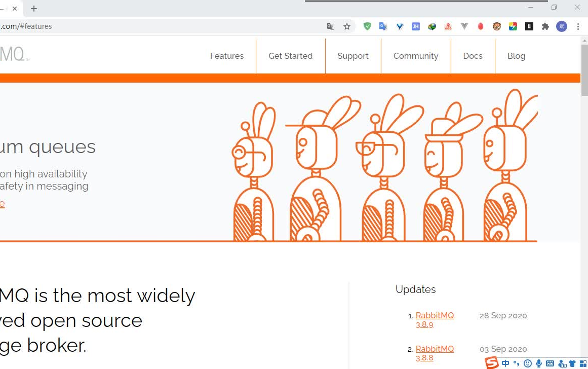
Task: Click the globe download manager extension icon
Action: coord(432,26)
